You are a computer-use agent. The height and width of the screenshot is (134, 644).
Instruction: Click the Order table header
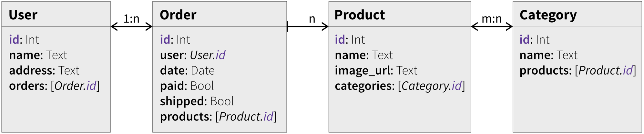click(x=178, y=15)
